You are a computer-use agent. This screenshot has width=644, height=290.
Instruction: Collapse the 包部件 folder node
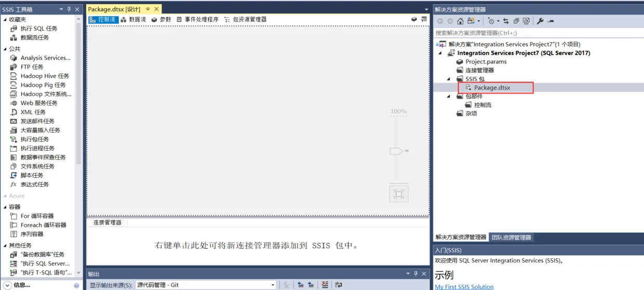click(x=449, y=96)
